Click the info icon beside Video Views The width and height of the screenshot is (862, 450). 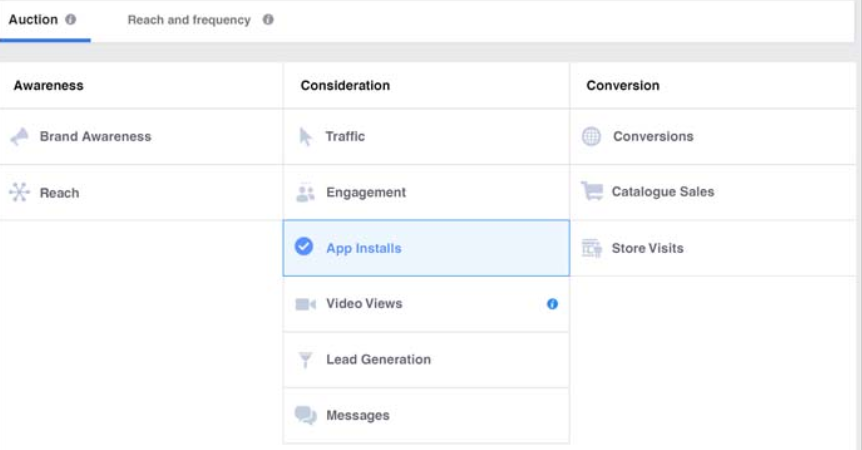552,304
